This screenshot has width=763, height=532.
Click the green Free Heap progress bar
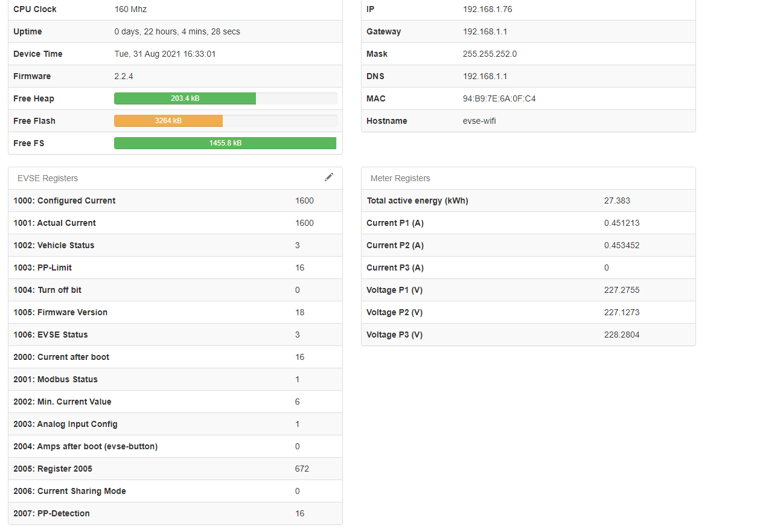(185, 98)
